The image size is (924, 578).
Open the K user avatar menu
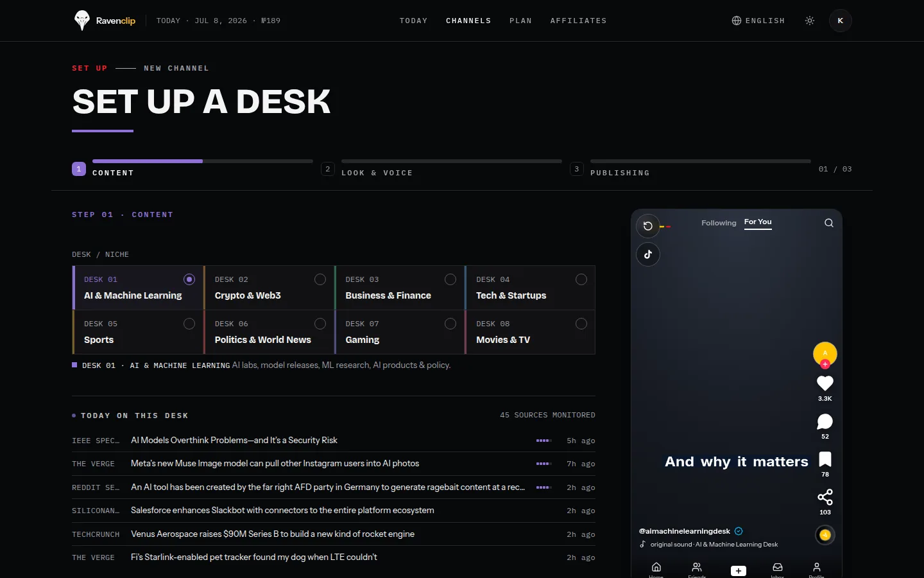tap(841, 21)
